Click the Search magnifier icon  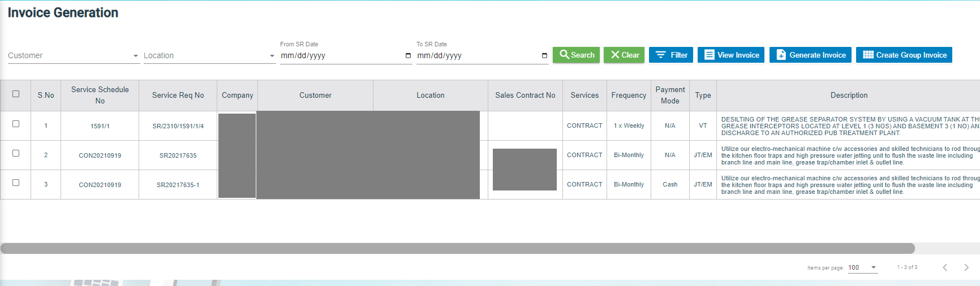tap(564, 55)
